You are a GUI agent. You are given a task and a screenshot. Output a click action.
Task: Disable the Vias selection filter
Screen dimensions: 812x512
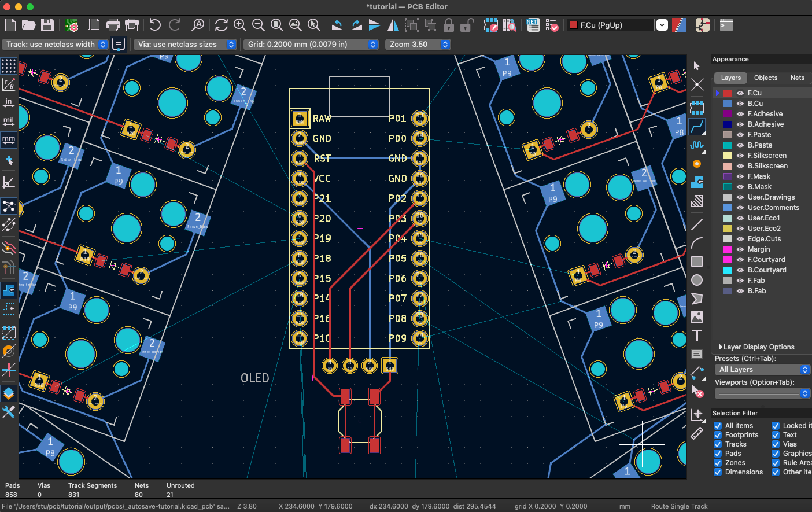pyautogui.click(x=775, y=444)
